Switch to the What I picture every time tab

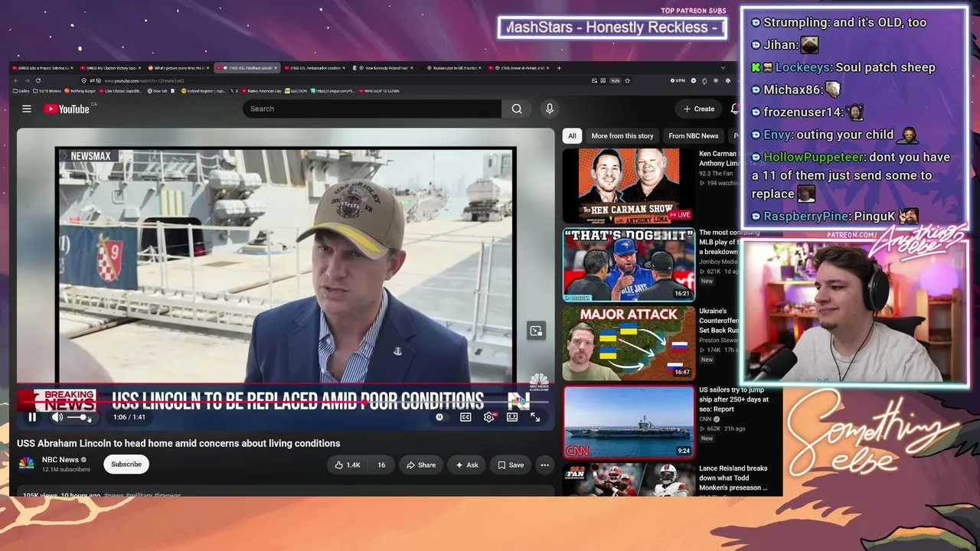click(178, 68)
